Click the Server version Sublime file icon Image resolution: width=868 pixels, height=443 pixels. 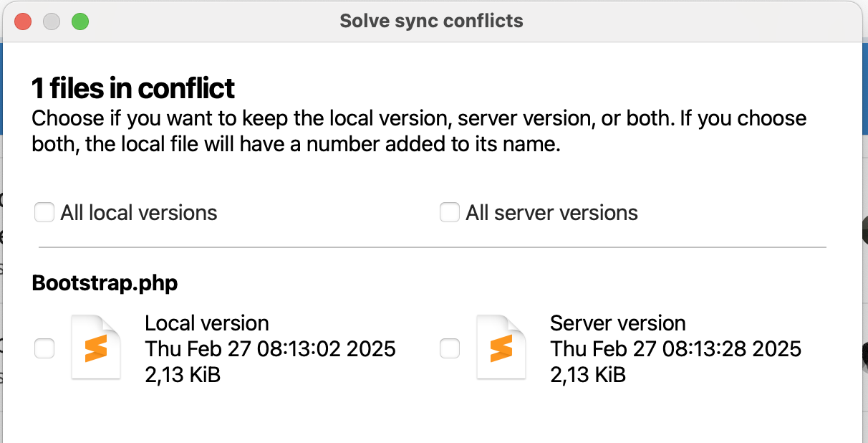pyautogui.click(x=501, y=348)
